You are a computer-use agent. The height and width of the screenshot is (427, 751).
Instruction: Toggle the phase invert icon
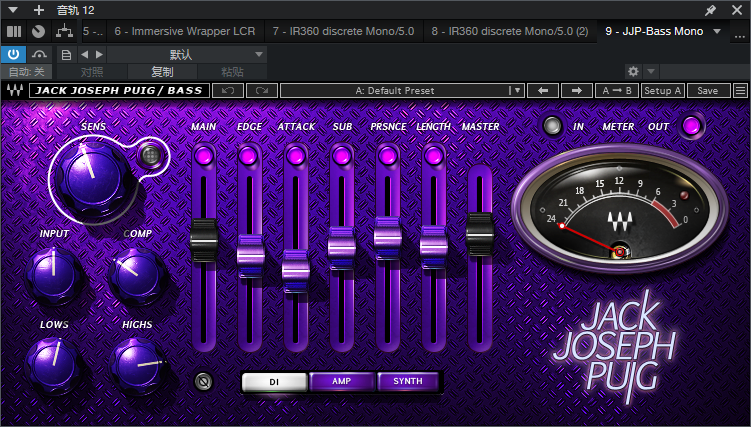point(204,382)
